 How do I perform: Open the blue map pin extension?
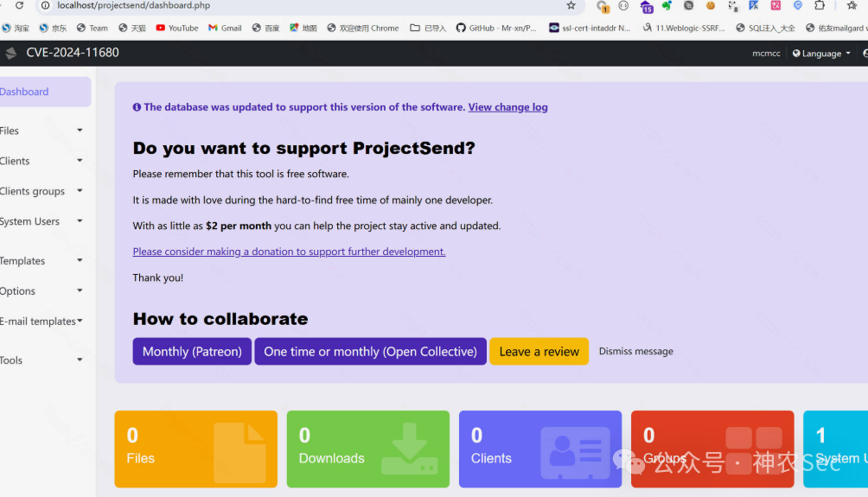click(x=798, y=5)
